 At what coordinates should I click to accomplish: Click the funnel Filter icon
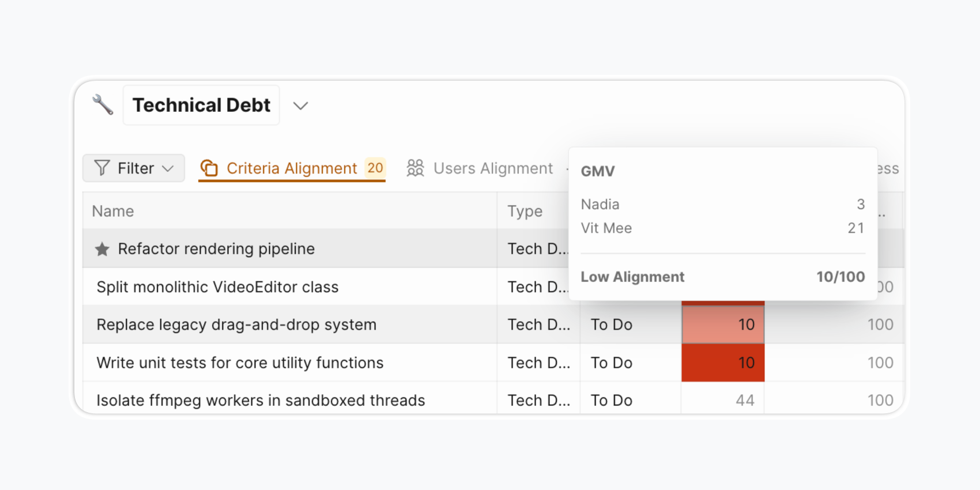102,168
